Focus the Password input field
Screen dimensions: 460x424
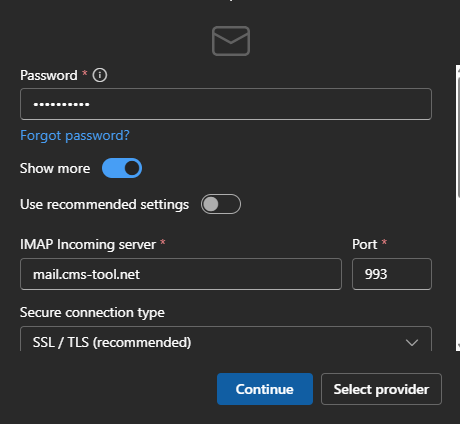point(226,104)
